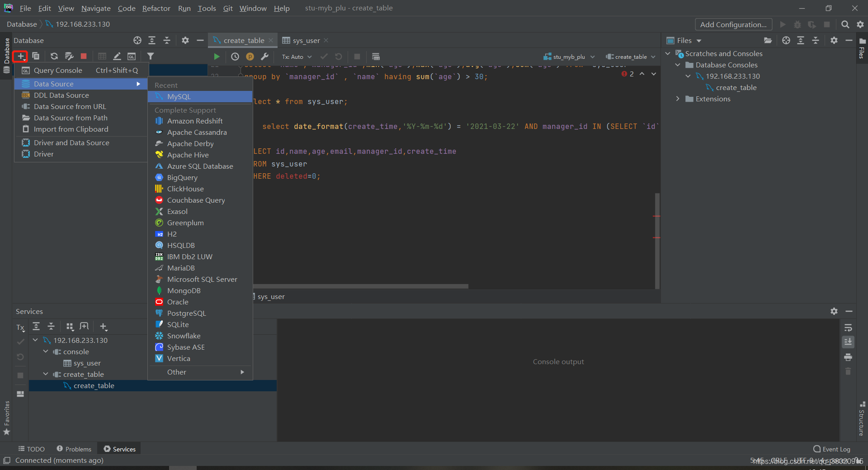Image resolution: width=868 pixels, height=470 pixels.
Task: Close the create_table editor tab
Action: click(271, 40)
